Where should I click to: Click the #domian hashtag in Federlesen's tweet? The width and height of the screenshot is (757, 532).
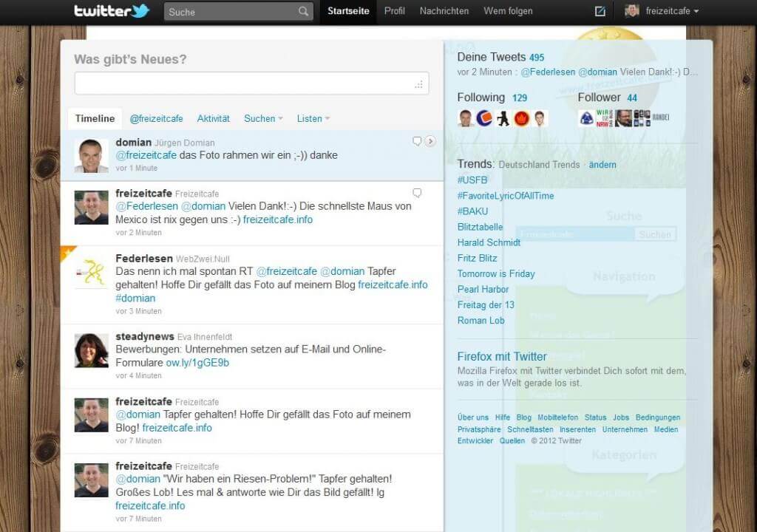coord(135,298)
